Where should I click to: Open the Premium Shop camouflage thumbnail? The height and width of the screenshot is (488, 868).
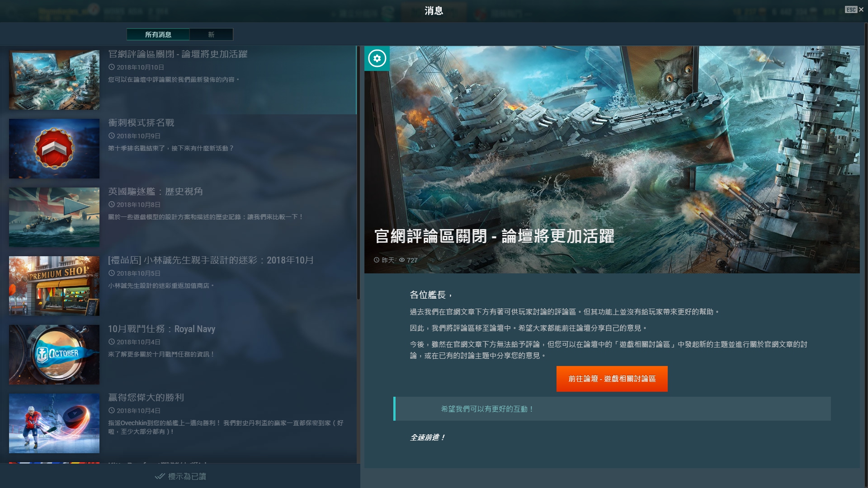(54, 286)
